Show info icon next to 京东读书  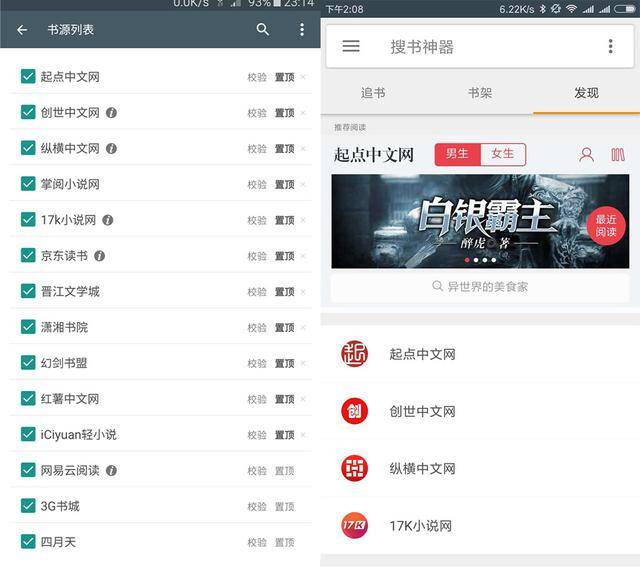(x=100, y=256)
